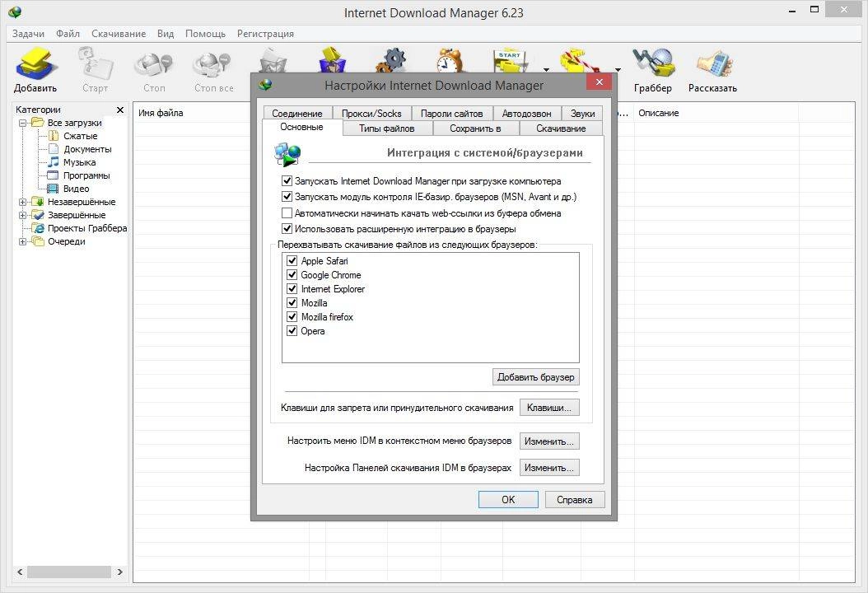Click the delete-completed trash icon in toolbar
868x593 pixels.
tap(332, 60)
